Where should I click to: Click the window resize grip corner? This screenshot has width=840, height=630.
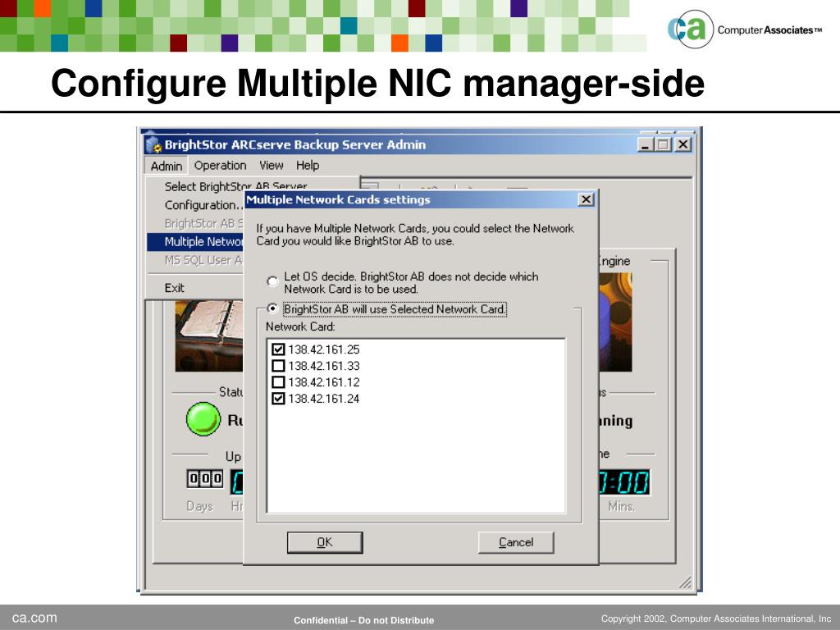click(x=685, y=582)
